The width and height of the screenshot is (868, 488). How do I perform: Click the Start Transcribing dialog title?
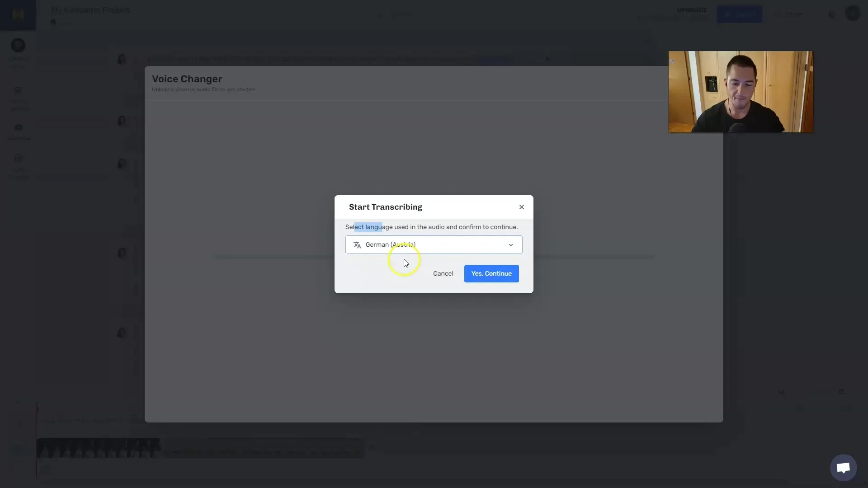[385, 207]
